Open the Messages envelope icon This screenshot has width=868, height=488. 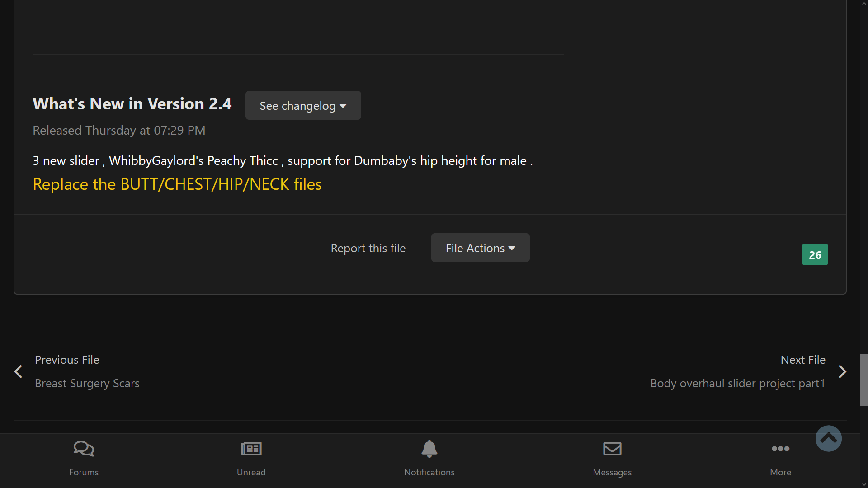pyautogui.click(x=612, y=449)
